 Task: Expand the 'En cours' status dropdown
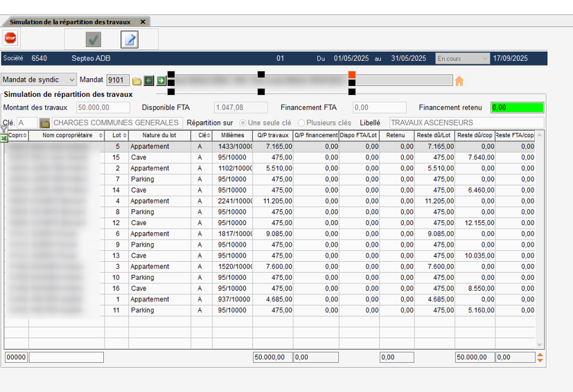tap(462, 59)
